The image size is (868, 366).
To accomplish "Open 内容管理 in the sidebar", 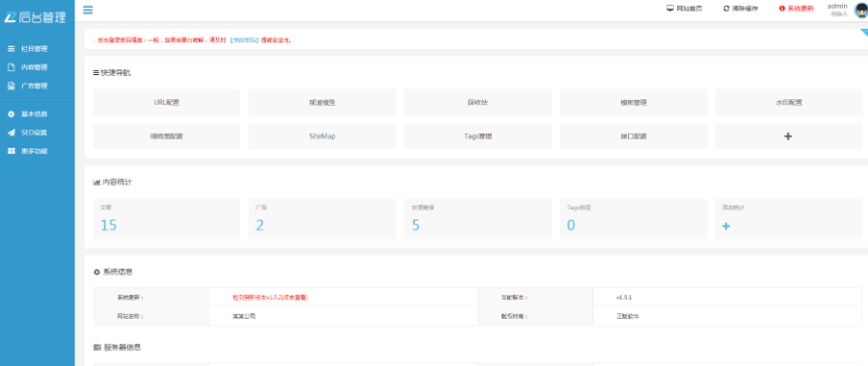I will 28,67.
